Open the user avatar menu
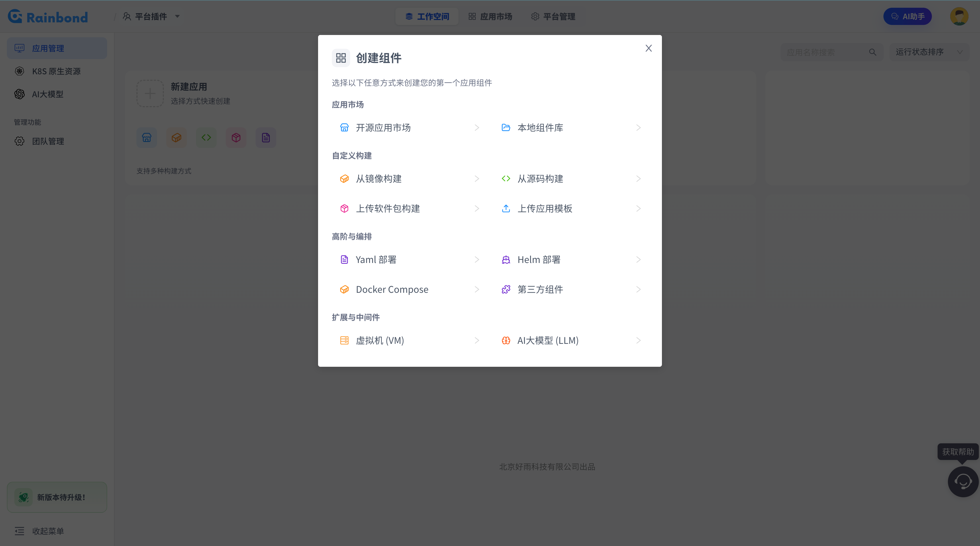The image size is (980, 546). (x=959, y=16)
